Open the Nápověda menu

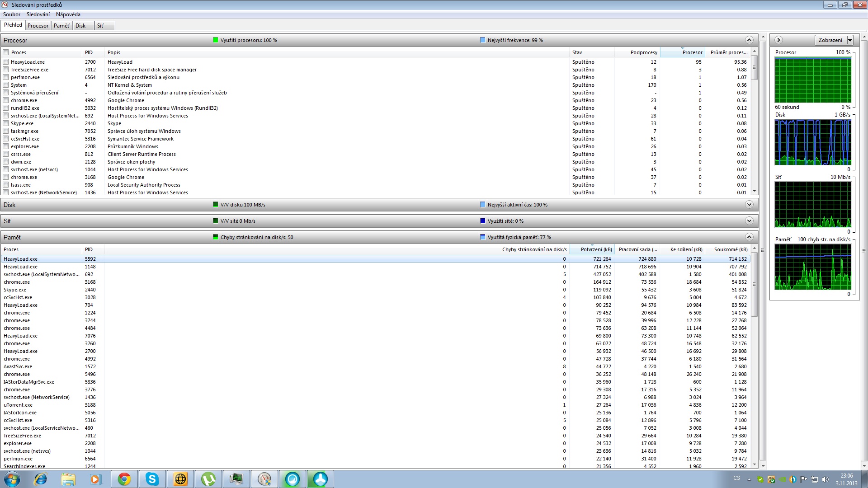coord(68,14)
